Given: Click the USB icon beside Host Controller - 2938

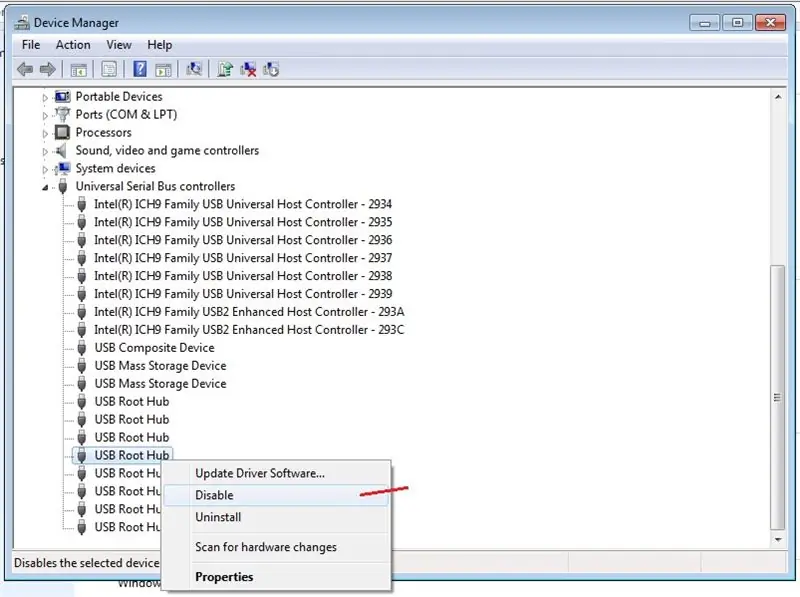Looking at the screenshot, I should coord(82,276).
